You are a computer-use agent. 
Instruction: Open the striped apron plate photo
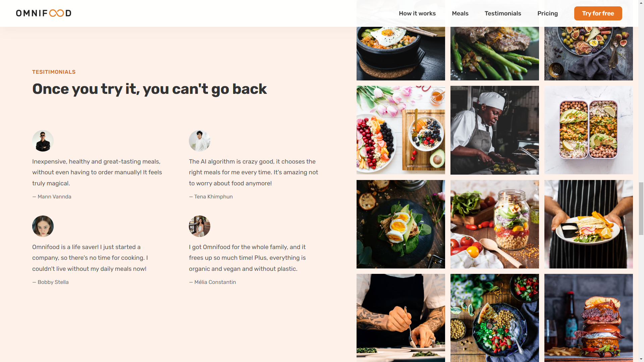coord(589,224)
